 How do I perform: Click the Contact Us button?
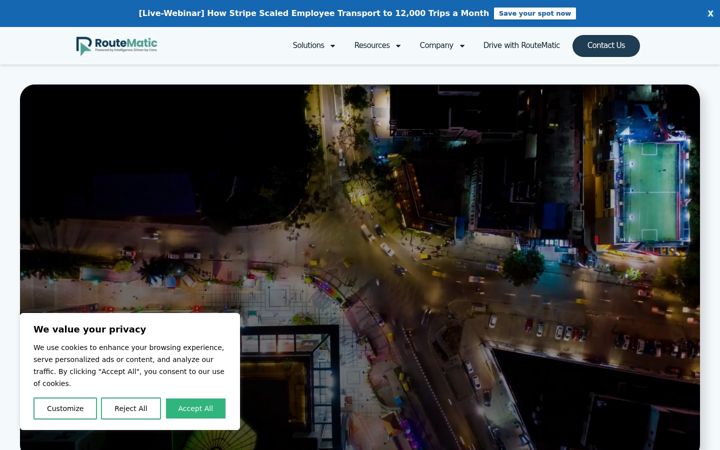[606, 45]
